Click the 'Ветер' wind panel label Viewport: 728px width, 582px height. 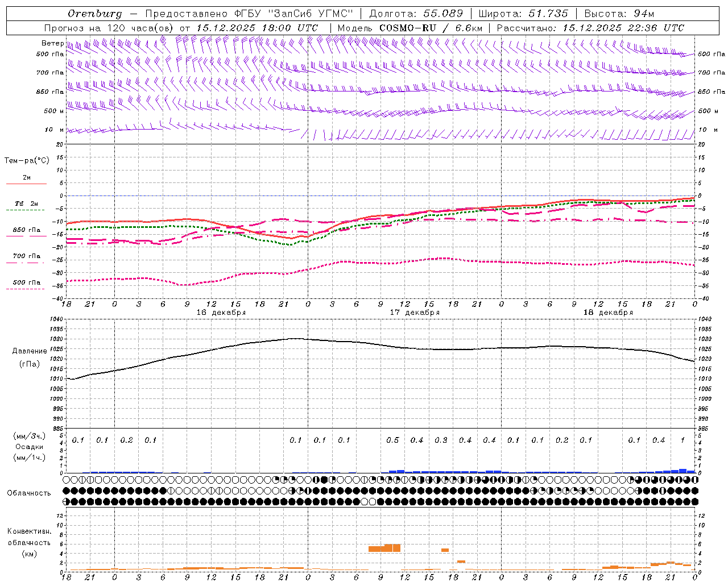52,43
